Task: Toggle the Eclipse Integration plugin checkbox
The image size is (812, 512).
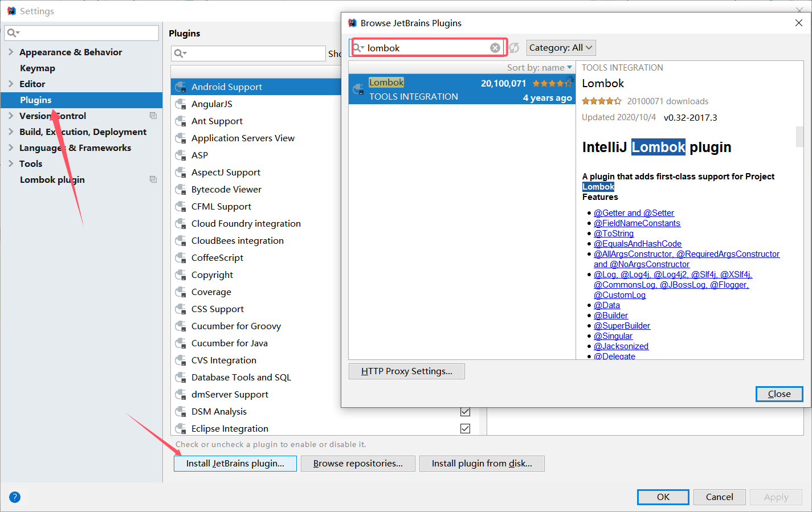Action: (465, 428)
